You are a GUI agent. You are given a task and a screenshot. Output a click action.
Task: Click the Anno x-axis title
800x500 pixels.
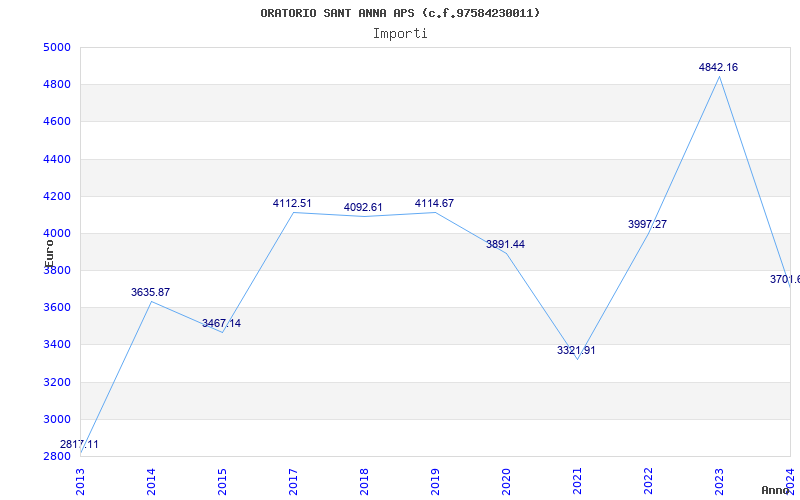click(x=775, y=490)
